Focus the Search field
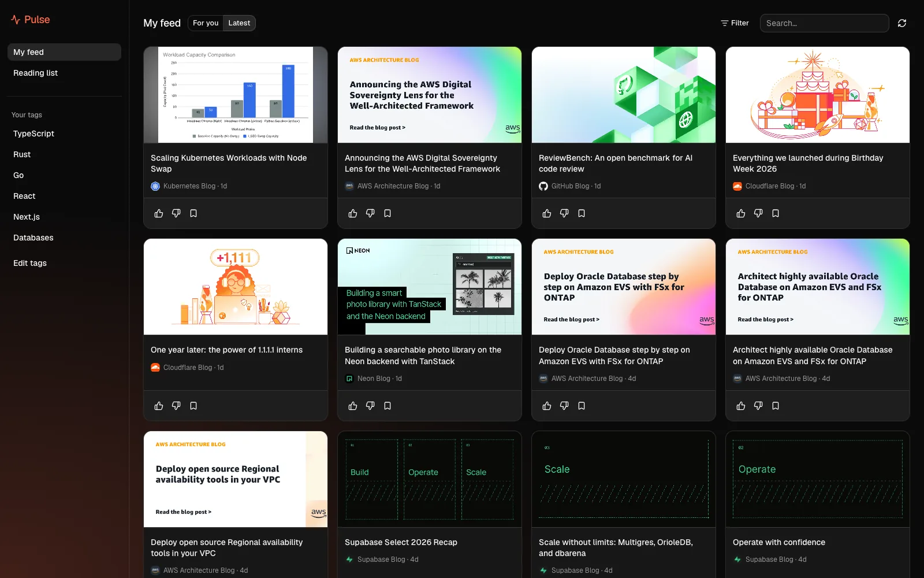This screenshot has width=924, height=578. pyautogui.click(x=824, y=23)
